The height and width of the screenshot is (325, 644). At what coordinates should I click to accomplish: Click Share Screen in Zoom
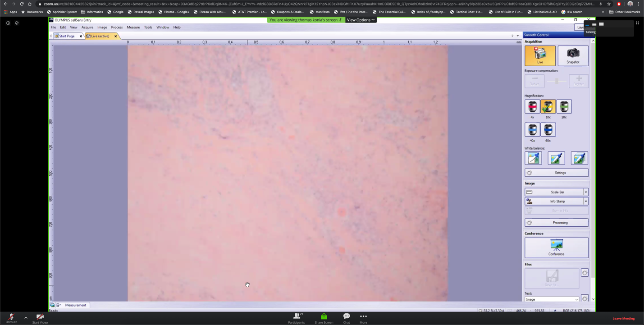point(324,318)
